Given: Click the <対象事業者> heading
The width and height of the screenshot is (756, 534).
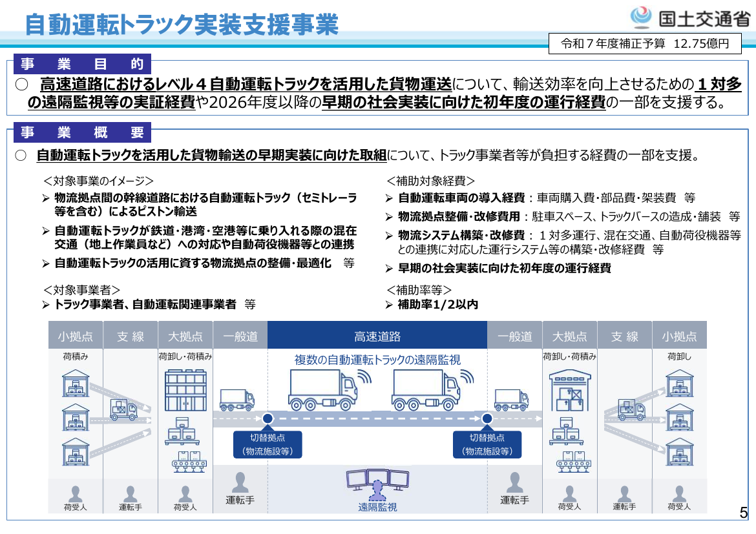Looking at the screenshot, I should tap(81, 290).
